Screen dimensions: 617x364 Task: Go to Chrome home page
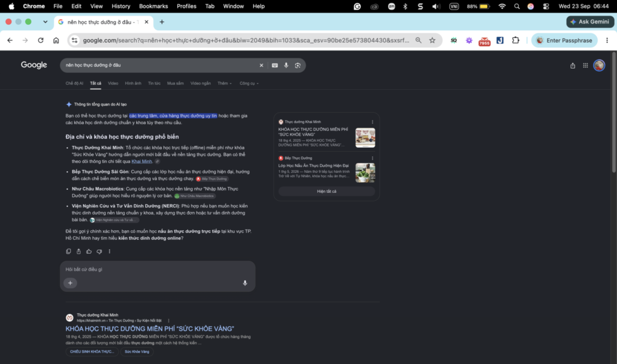(x=56, y=40)
